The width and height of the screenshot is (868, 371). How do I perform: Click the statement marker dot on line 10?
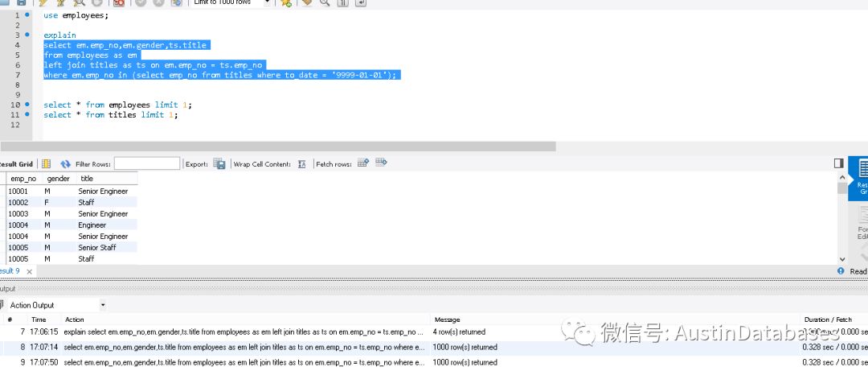click(x=27, y=105)
